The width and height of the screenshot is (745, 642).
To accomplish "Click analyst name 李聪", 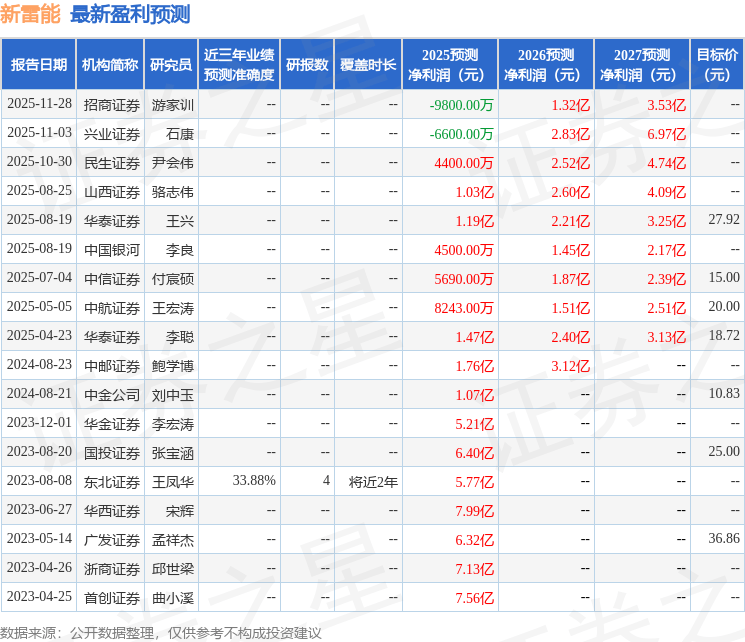I will [x=180, y=337].
